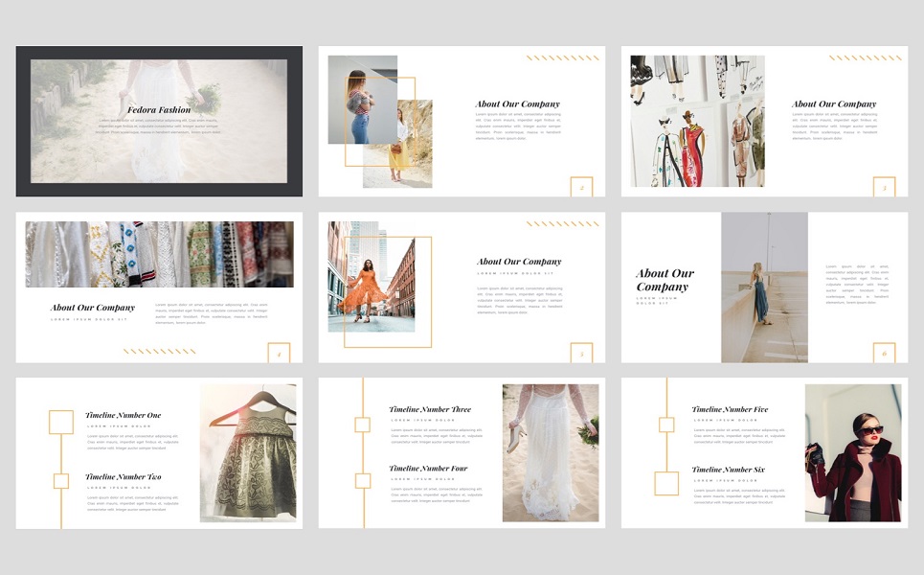Select the square marker beside Timeline Number Five
The image size is (924, 575).
[666, 425]
